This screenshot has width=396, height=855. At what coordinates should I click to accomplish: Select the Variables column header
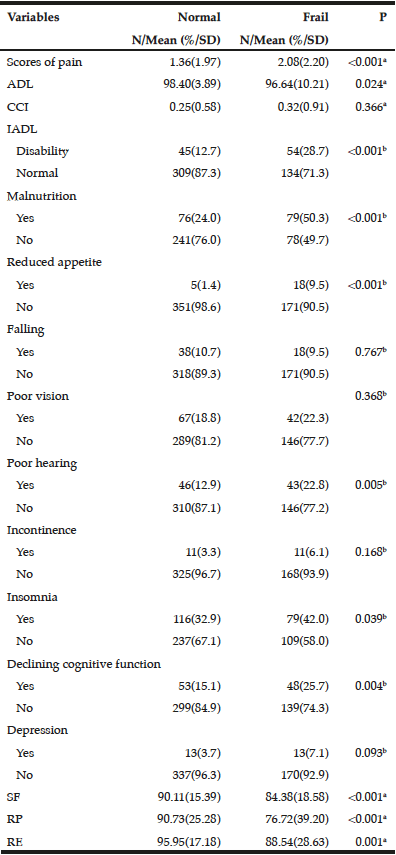tap(33, 17)
